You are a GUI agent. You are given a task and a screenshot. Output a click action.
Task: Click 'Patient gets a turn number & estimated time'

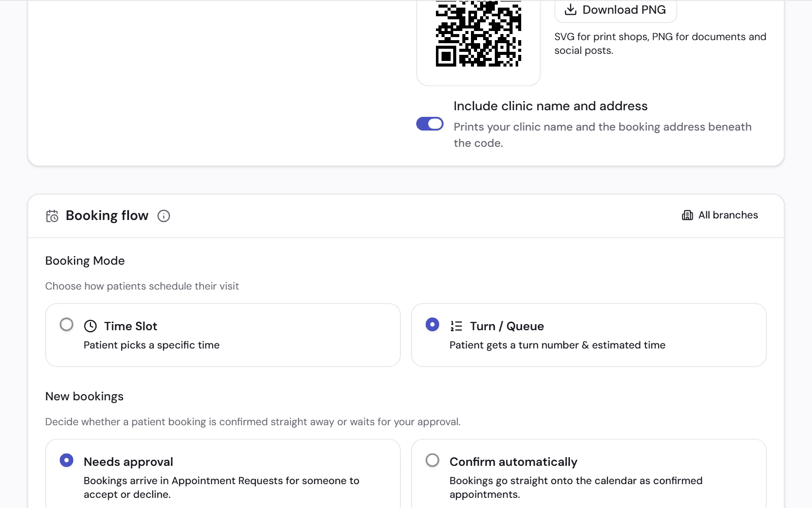(x=557, y=345)
